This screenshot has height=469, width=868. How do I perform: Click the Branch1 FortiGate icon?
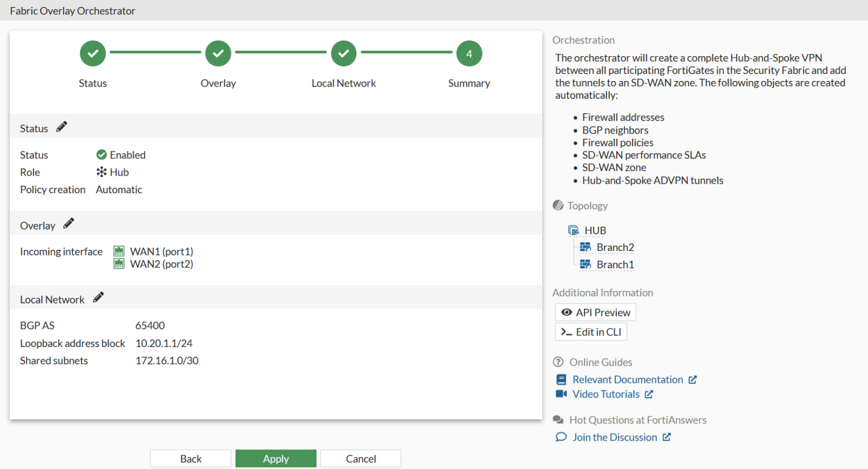coord(586,265)
